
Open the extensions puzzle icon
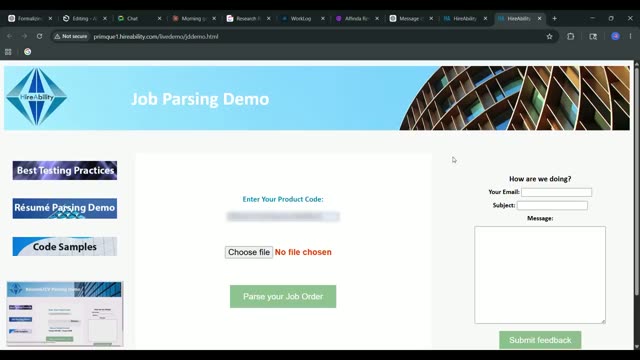pyautogui.click(x=571, y=36)
